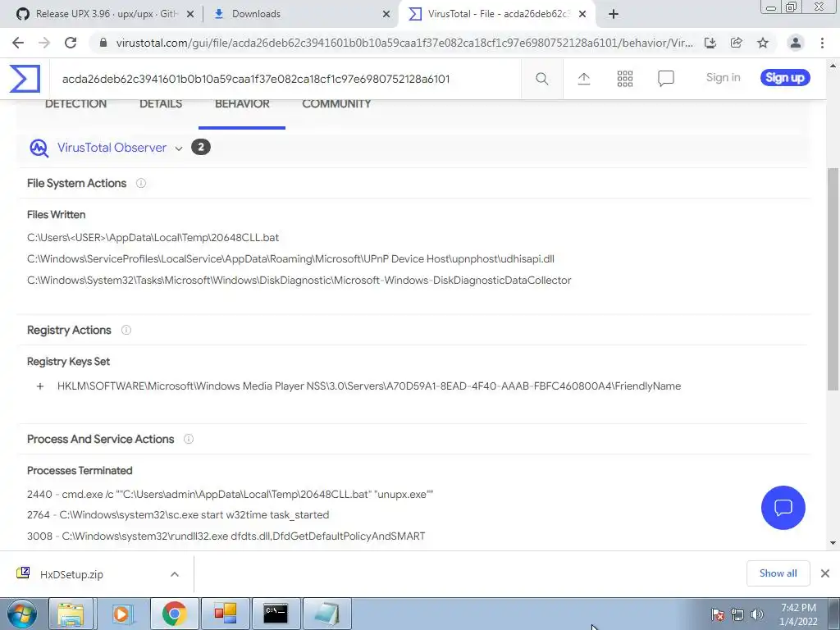The image size is (840, 630).
Task: Bookmark this page with star icon
Action: 763,43
